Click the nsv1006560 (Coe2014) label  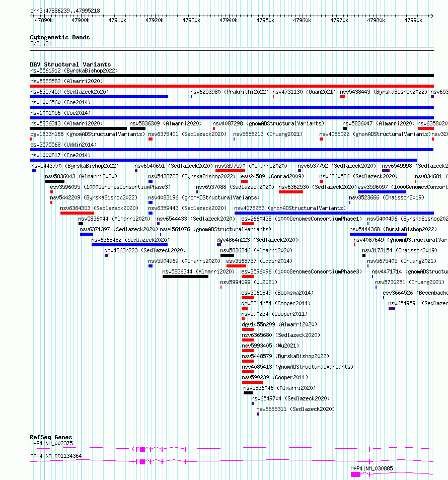coord(60,102)
